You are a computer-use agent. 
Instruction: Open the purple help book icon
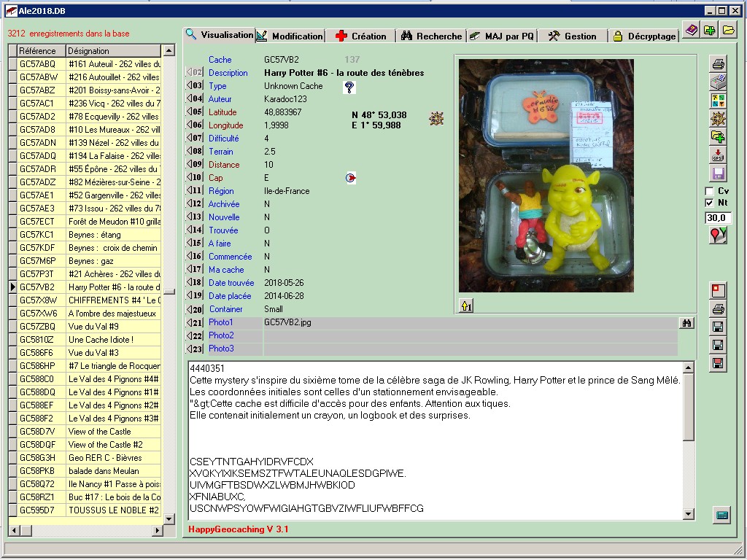tap(692, 31)
